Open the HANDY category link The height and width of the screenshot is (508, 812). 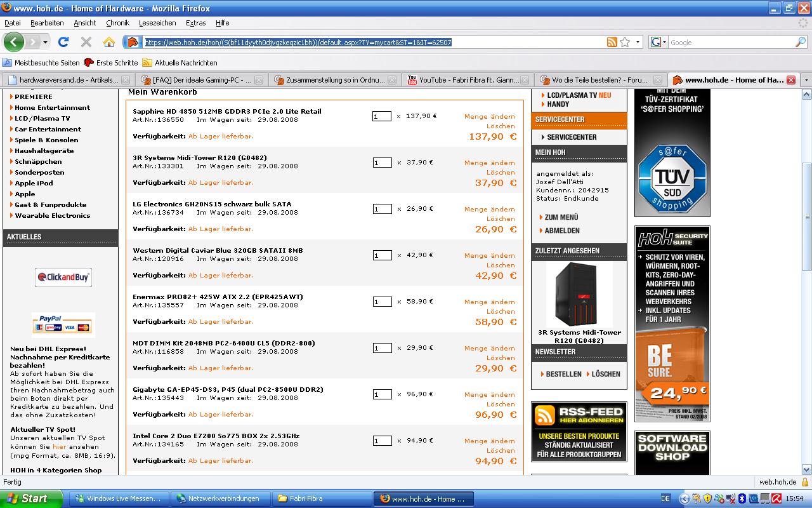click(x=558, y=104)
